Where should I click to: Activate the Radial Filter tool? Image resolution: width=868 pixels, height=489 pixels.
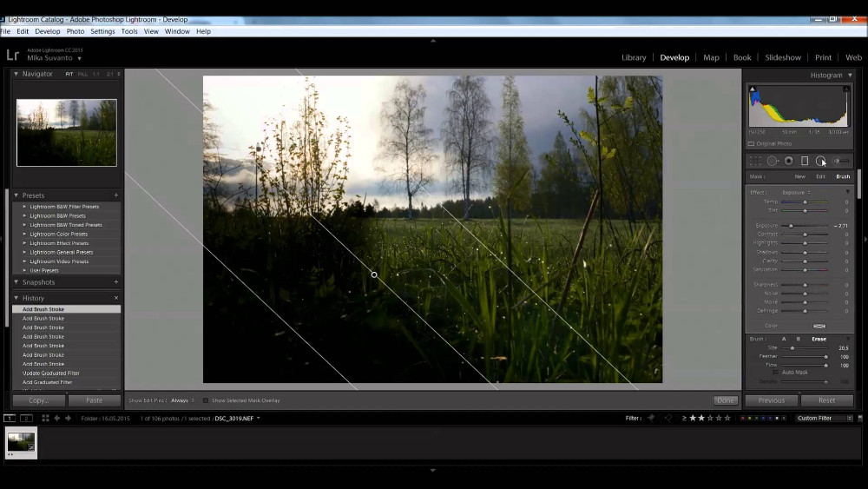(x=820, y=161)
